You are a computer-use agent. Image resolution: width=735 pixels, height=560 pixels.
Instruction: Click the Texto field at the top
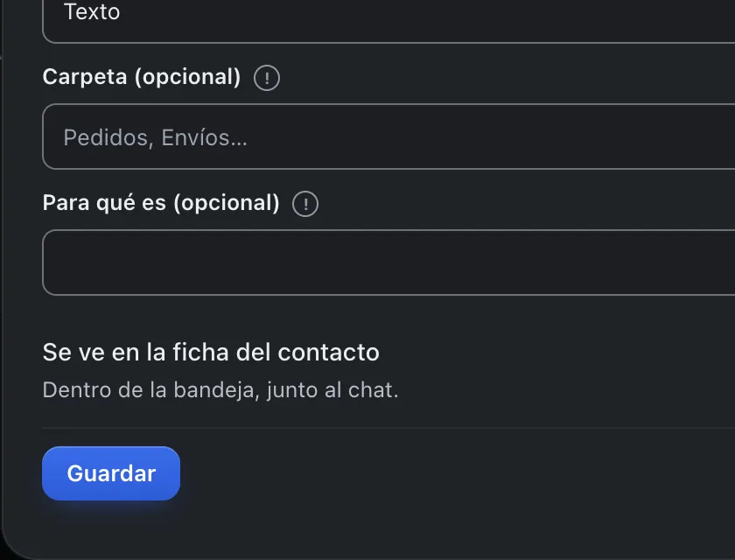pos(388,17)
